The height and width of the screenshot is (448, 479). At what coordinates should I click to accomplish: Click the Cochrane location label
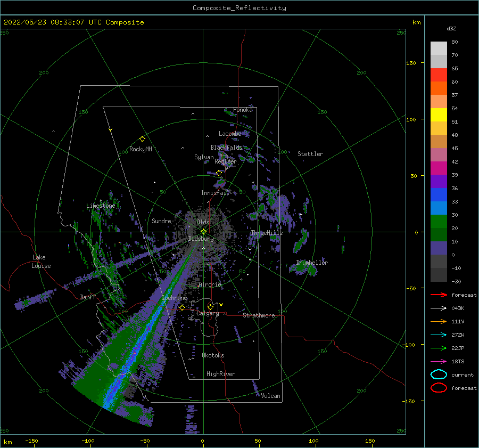[174, 298]
